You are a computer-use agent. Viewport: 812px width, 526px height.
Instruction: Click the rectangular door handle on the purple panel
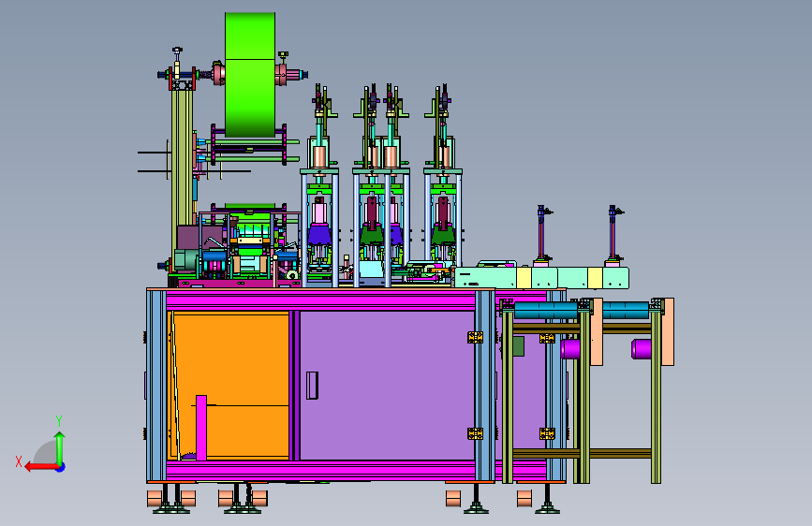[x=312, y=386]
